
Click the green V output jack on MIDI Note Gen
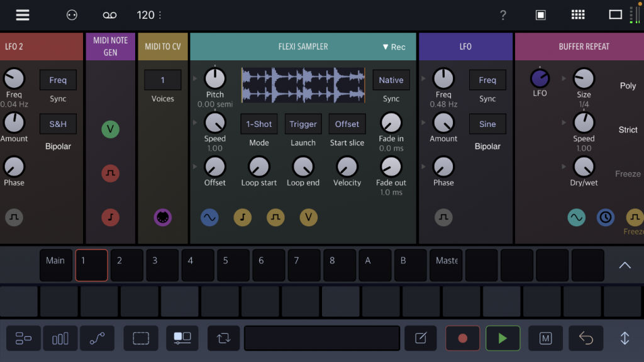(111, 129)
